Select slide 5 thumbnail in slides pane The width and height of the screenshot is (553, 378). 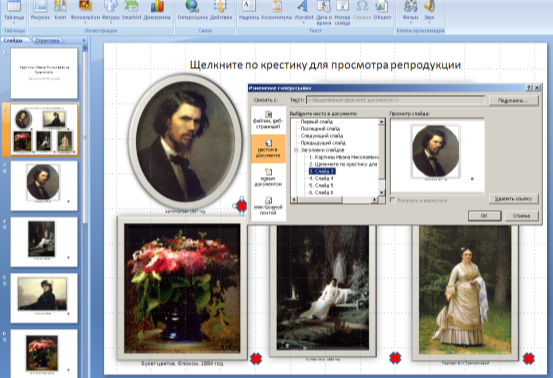click(44, 298)
